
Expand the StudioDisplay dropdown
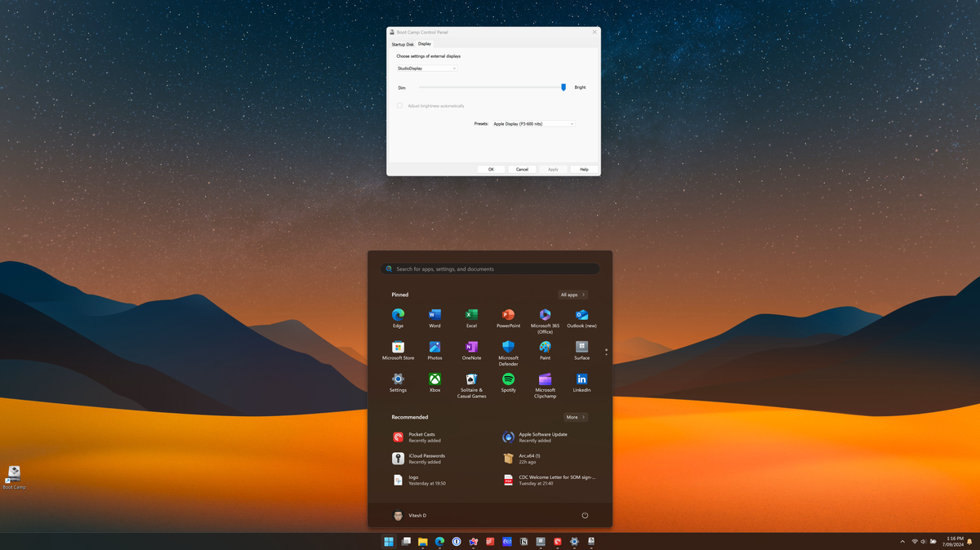[426, 69]
